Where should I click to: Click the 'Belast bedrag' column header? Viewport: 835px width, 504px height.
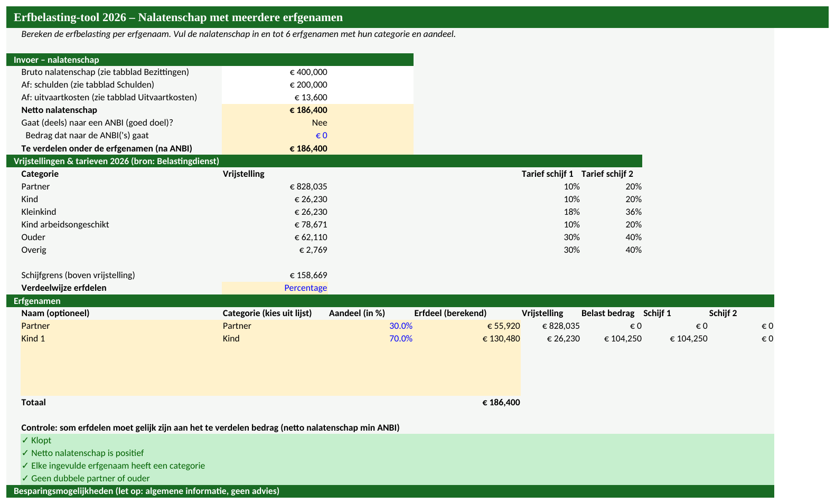point(608,313)
